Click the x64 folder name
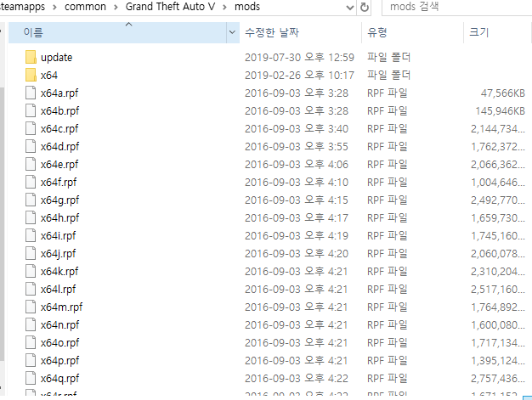 point(48,76)
